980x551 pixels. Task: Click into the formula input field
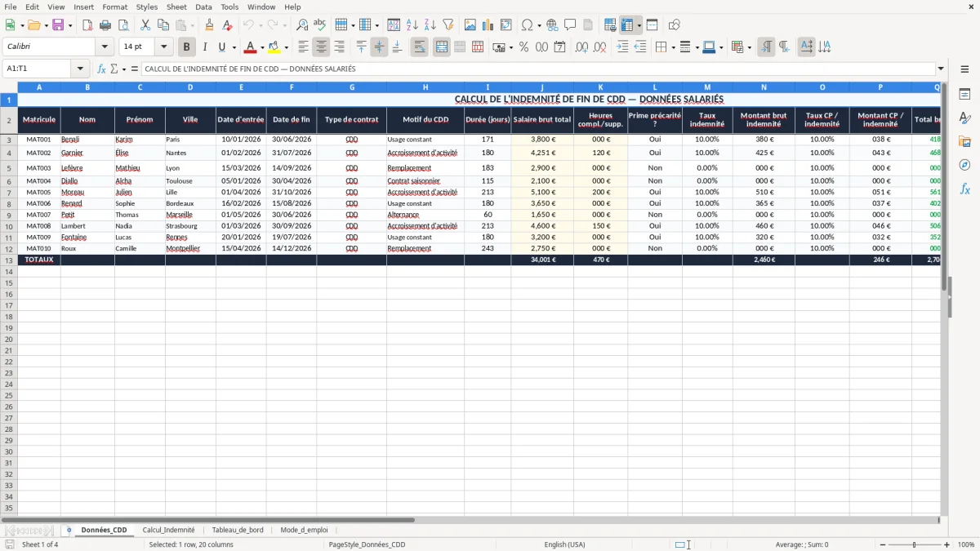pos(538,69)
